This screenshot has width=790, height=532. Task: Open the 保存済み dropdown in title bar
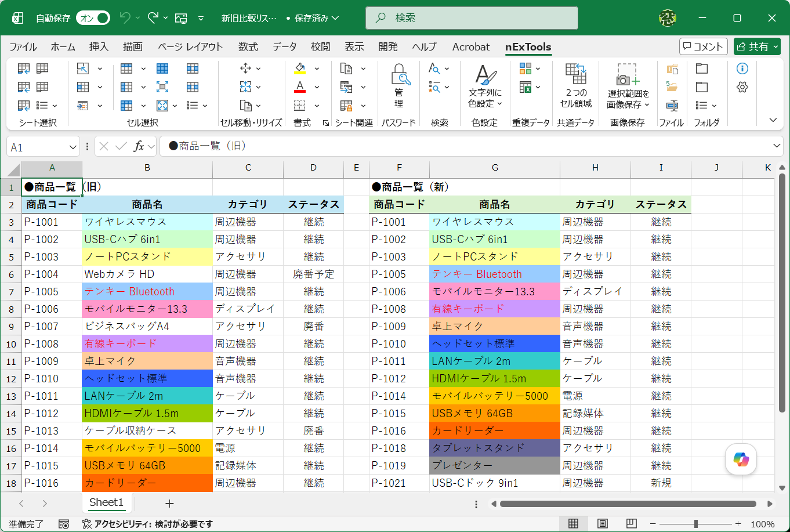pyautogui.click(x=316, y=18)
